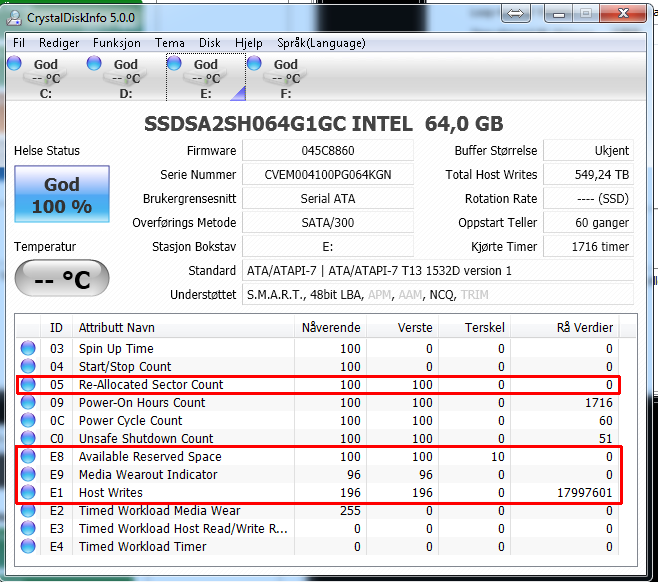Screen dimensions: 658x582
Task: Open the Språk(Language) menu
Action: (321, 43)
